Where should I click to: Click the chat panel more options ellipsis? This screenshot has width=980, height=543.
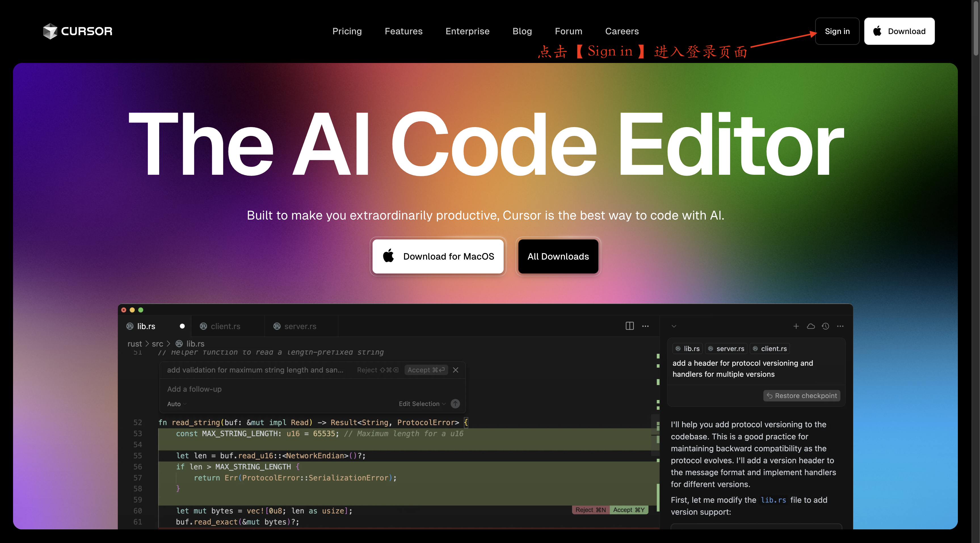point(840,326)
